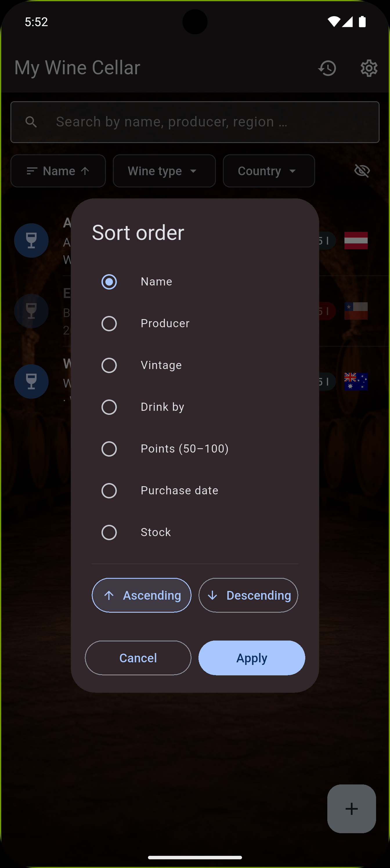Open the Name sort chip

pos(58,171)
